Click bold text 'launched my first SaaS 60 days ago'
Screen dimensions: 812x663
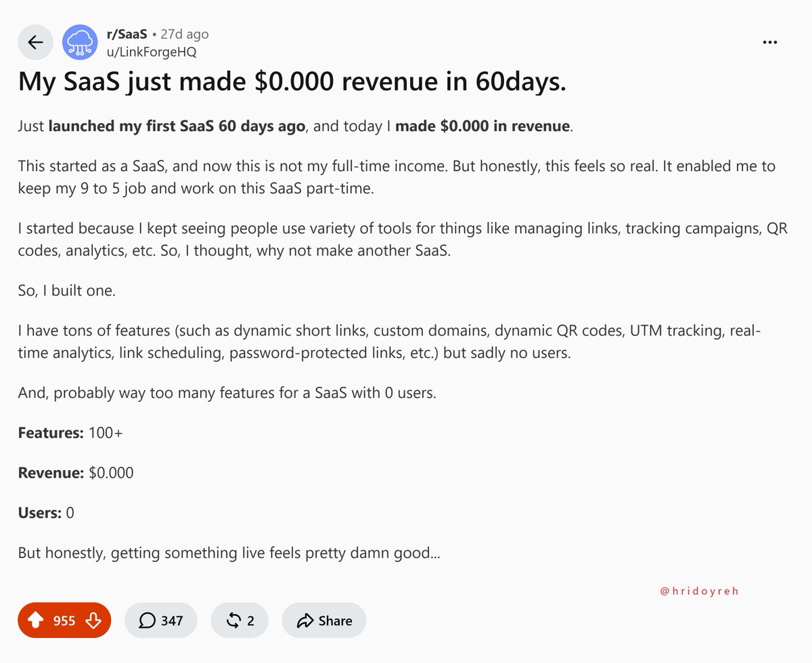pos(177,127)
